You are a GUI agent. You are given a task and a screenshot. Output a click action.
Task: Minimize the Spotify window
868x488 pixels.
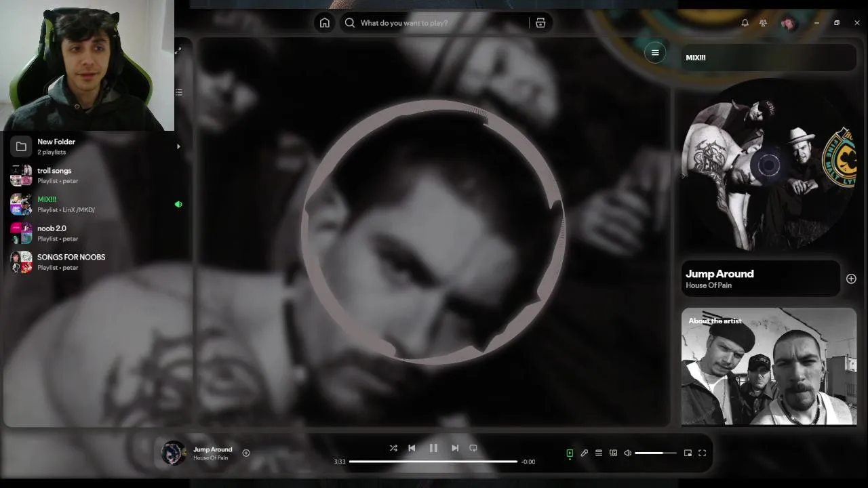816,23
